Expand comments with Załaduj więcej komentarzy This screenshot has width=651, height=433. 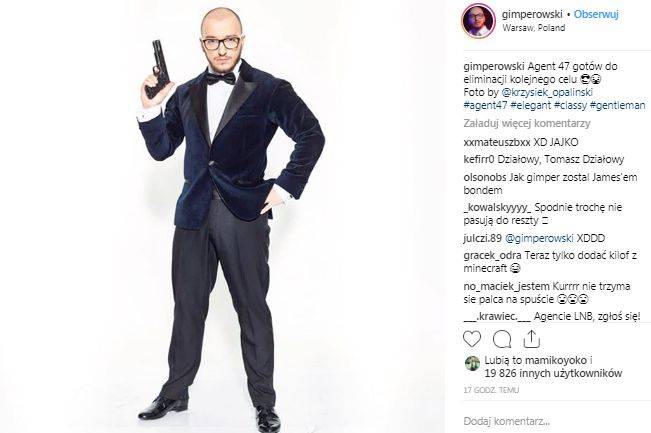527,123
